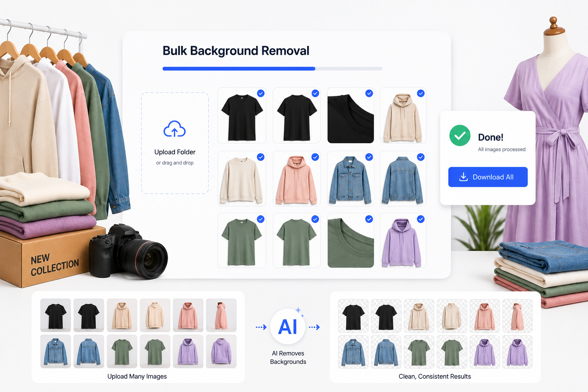
Task: Click the "AI Removes Backgrounds" label
Action: [x=288, y=358]
